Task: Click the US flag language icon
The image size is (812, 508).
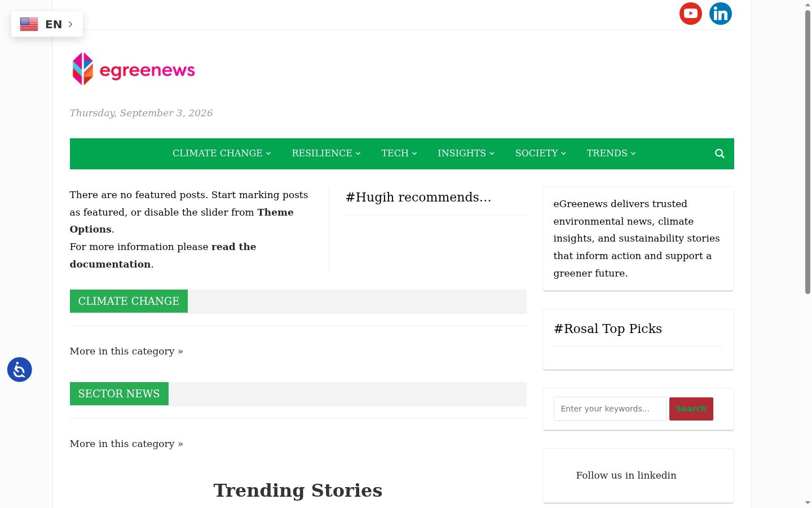Action: (x=29, y=24)
